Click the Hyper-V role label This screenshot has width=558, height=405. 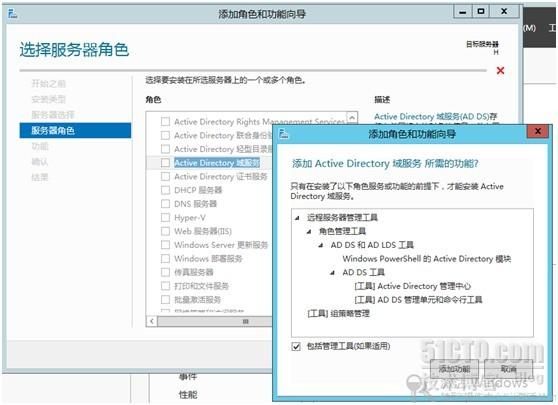point(190,217)
